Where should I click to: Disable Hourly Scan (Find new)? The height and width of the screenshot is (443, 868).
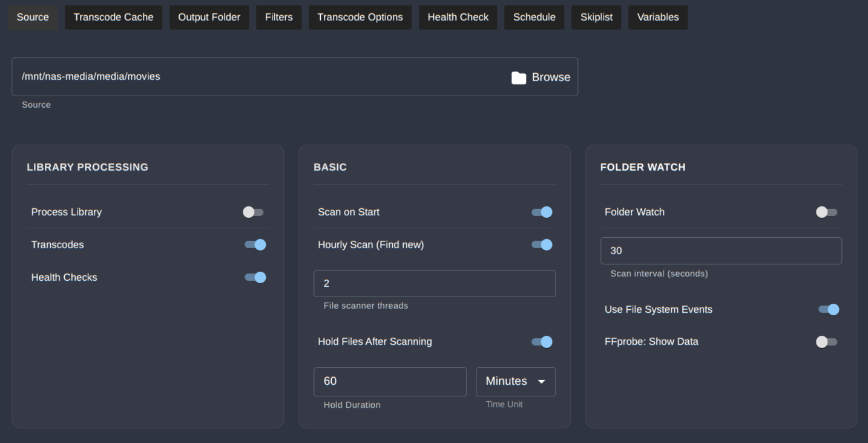pos(542,244)
